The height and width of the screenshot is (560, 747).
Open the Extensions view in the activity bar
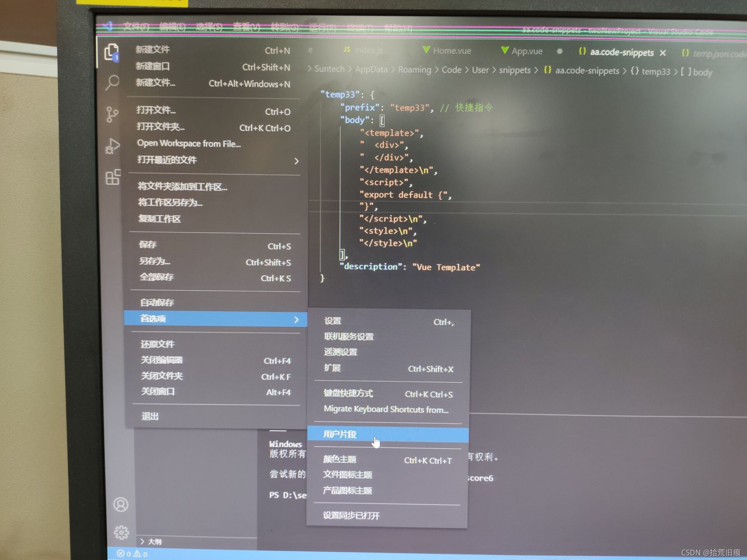(x=113, y=177)
